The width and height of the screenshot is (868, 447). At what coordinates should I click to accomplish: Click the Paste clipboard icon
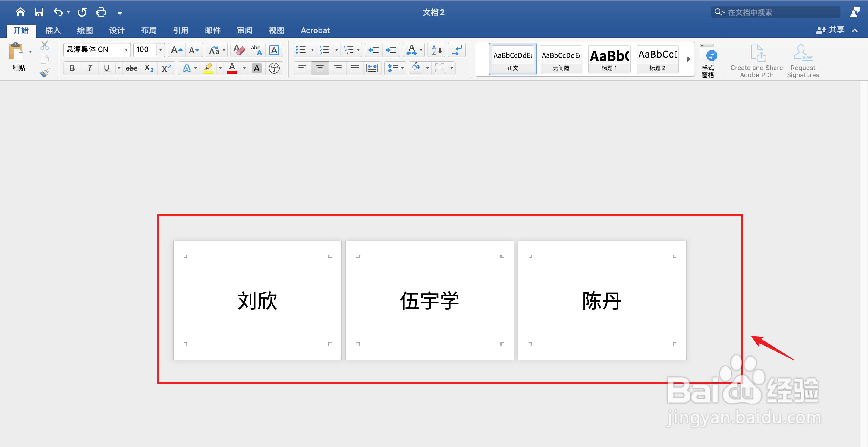[16, 52]
